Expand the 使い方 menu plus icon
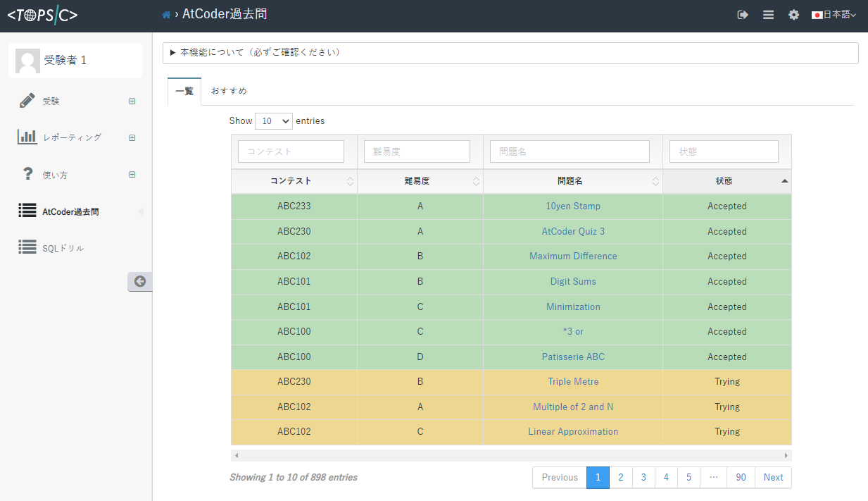Image resolution: width=868 pixels, height=501 pixels. (132, 175)
